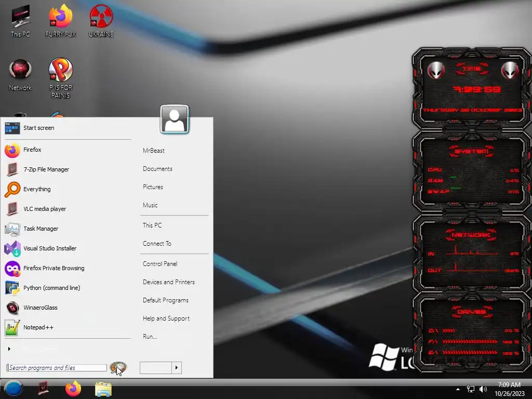This screenshot has width=532, height=399.
Task: Launch Firefox Private Browsing
Action: point(68,268)
